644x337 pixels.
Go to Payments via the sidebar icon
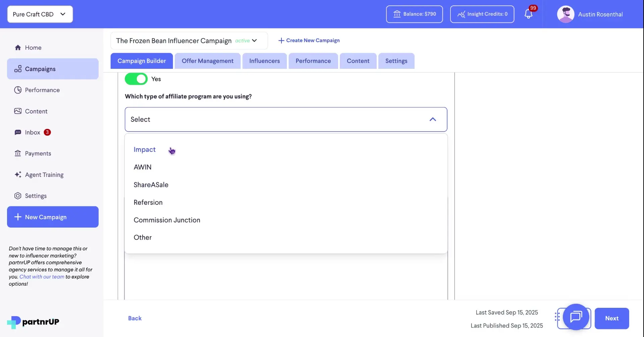[38, 153]
